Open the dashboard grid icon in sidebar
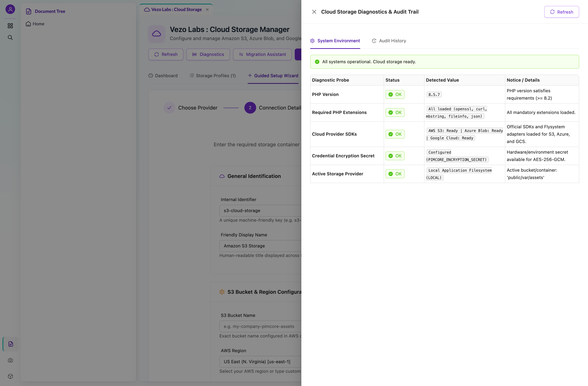The width and height of the screenshot is (588, 386). coord(10,26)
